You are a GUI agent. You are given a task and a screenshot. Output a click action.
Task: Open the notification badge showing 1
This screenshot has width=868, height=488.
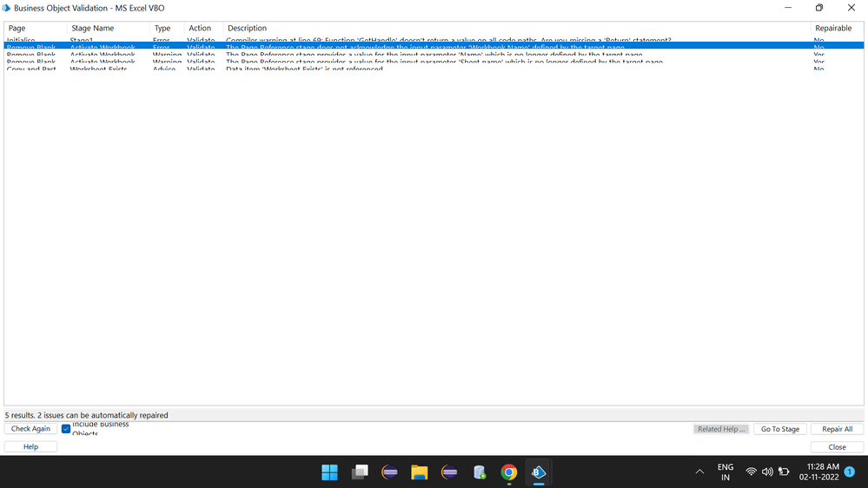pos(850,472)
